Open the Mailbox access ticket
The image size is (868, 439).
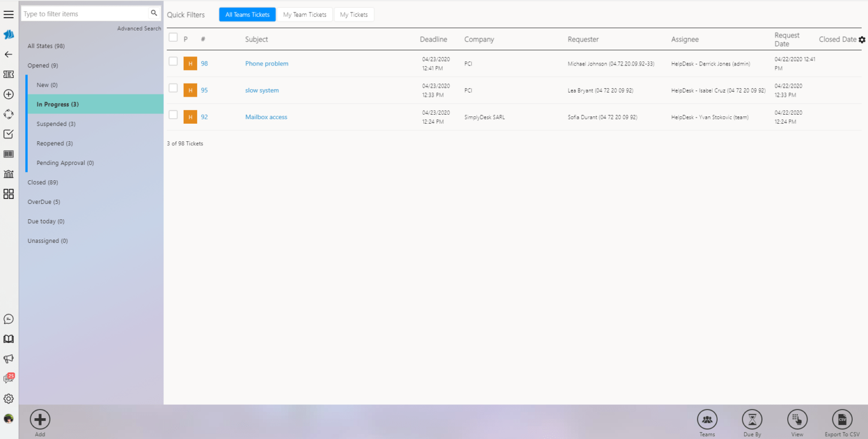(x=266, y=117)
